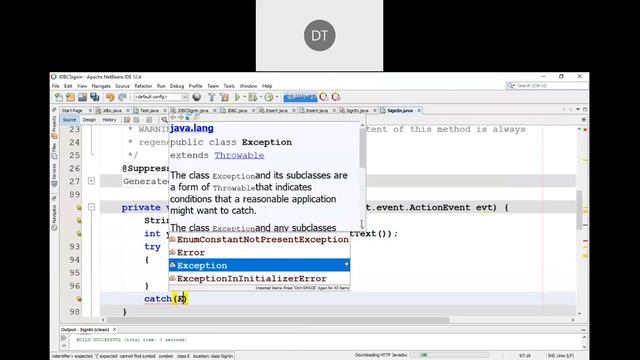Click the forward arrow in Javadoc popup
Screen dimensions: 640x360
pyautogui.click(x=180, y=118)
